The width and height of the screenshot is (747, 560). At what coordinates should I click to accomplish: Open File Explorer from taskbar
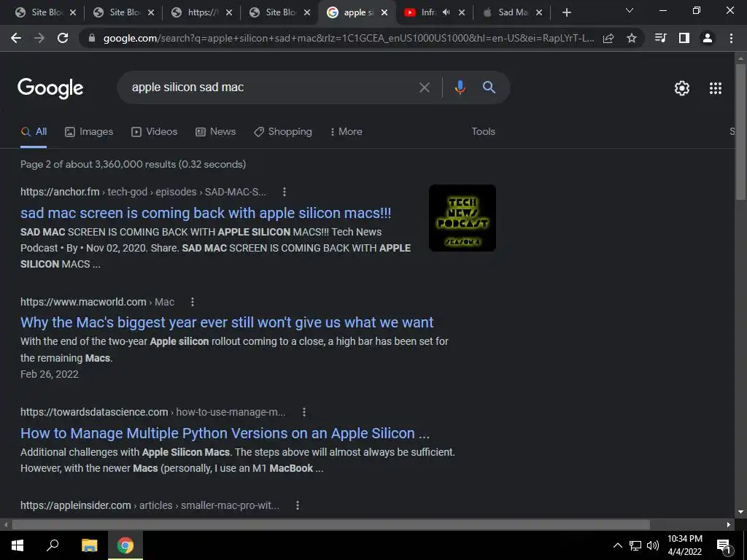click(x=89, y=545)
